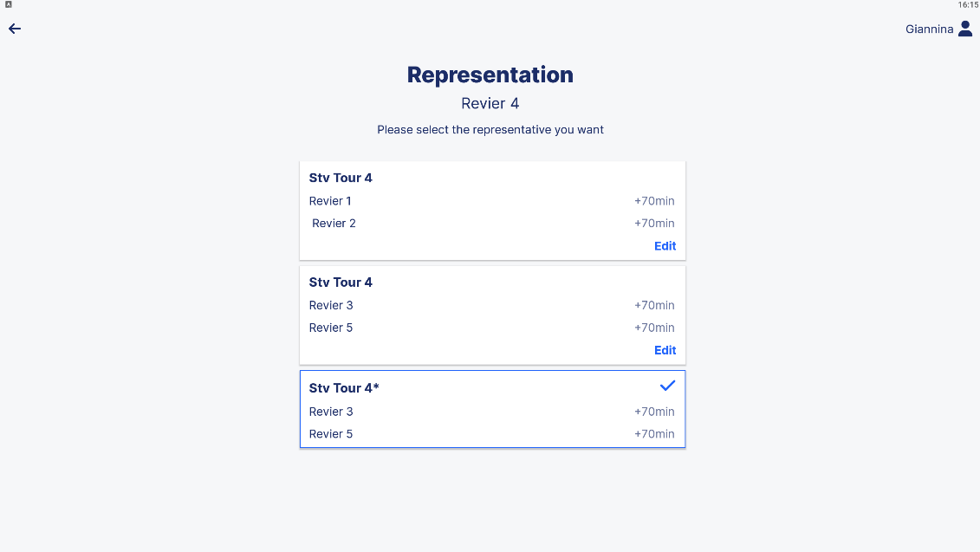This screenshot has width=980, height=552.
Task: Edit the representative covering Revier 1 and 2
Action: 665,246
